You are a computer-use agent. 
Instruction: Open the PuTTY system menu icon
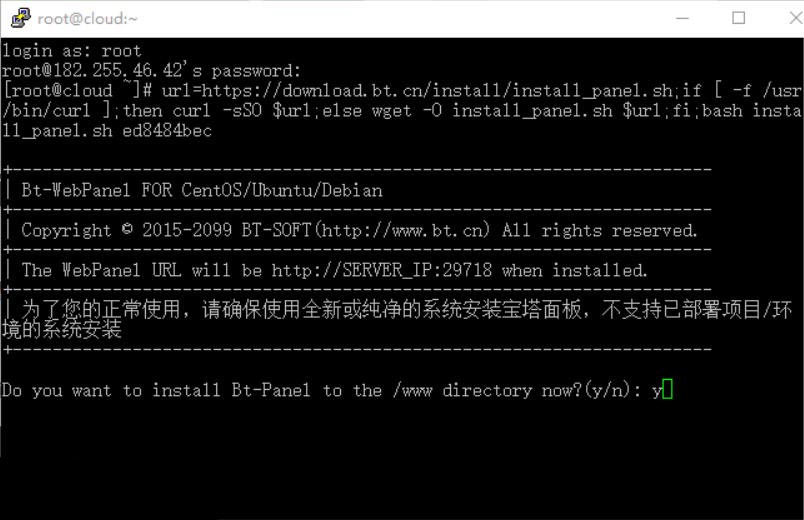(x=20, y=18)
